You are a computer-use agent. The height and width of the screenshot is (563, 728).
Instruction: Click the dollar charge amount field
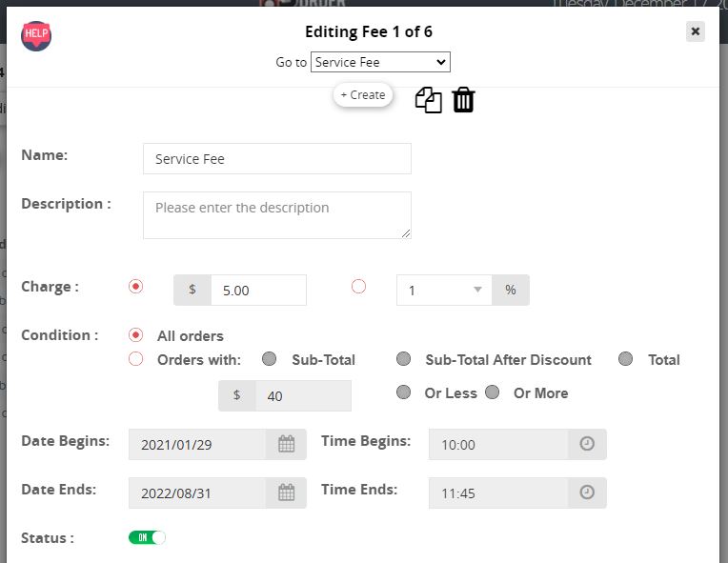[x=257, y=291]
